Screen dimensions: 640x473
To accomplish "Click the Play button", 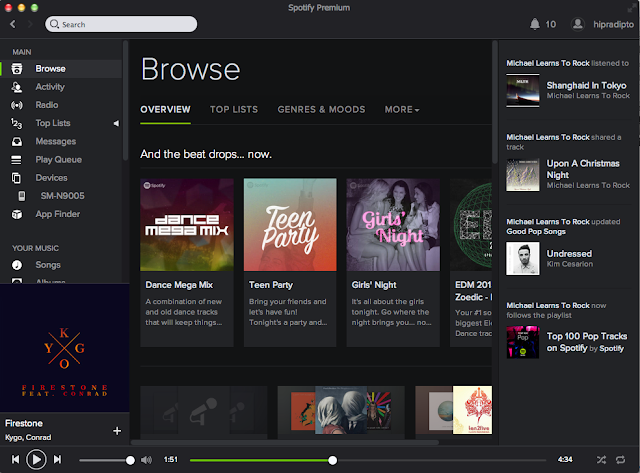I will (x=36, y=460).
